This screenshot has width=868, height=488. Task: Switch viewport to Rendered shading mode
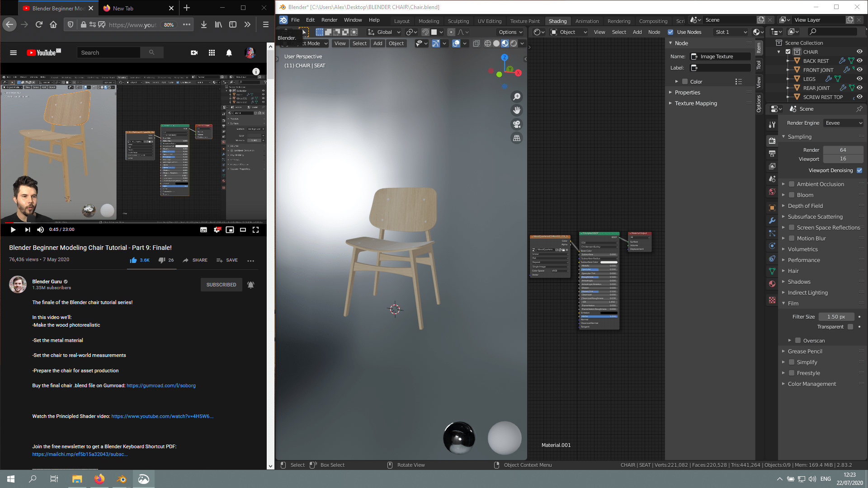click(514, 43)
